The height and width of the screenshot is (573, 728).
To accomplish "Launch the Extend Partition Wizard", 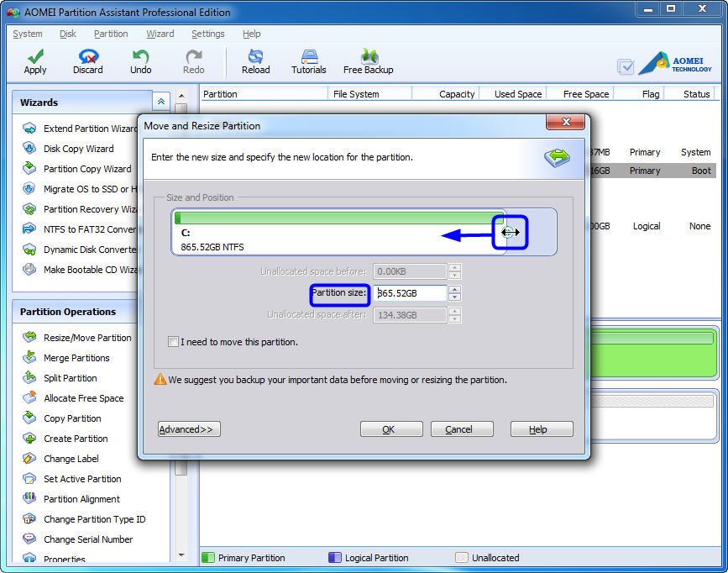I will 80,129.
